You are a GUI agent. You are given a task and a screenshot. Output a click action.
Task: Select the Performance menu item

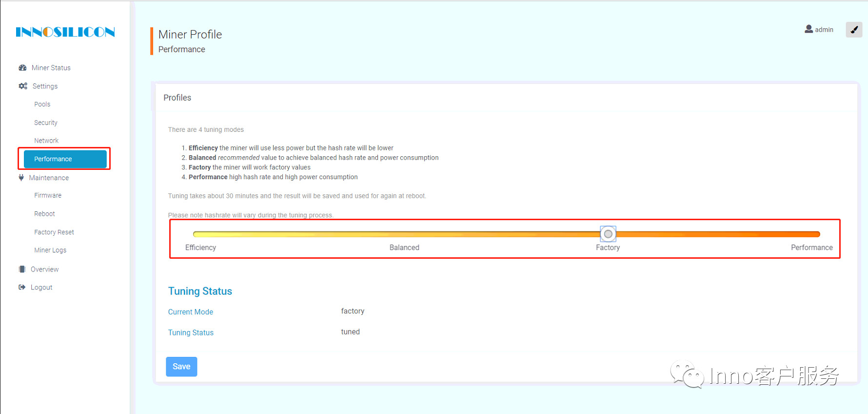65,159
